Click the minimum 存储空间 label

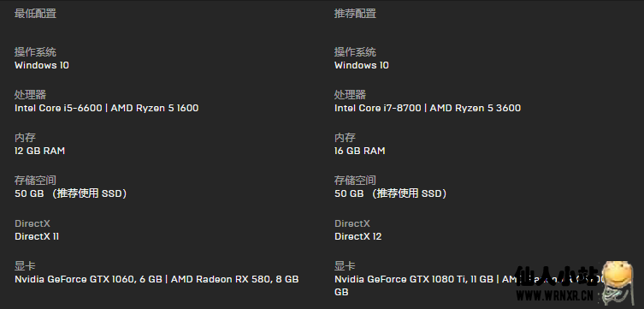(x=35, y=181)
